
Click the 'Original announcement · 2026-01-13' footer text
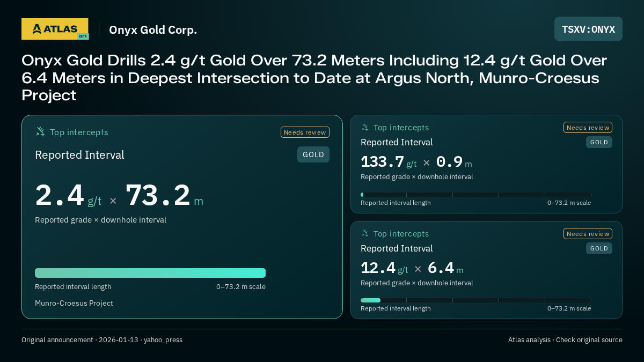tap(102, 340)
